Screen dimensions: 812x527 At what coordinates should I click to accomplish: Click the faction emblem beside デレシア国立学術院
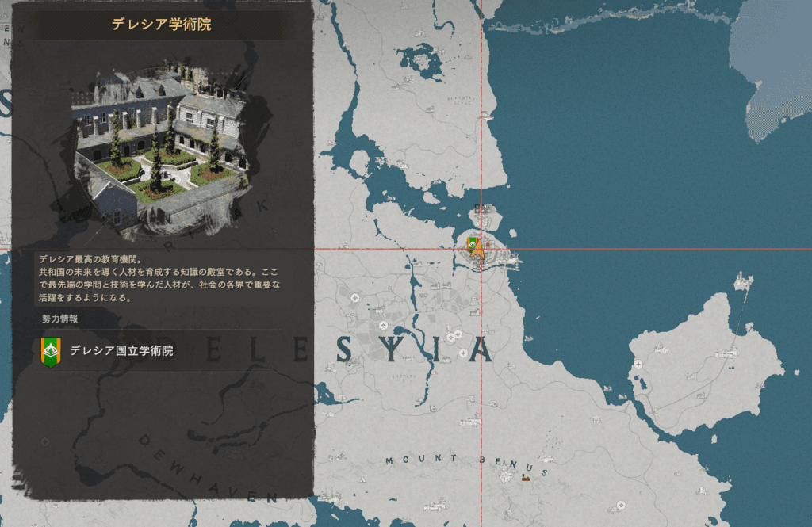(x=51, y=351)
